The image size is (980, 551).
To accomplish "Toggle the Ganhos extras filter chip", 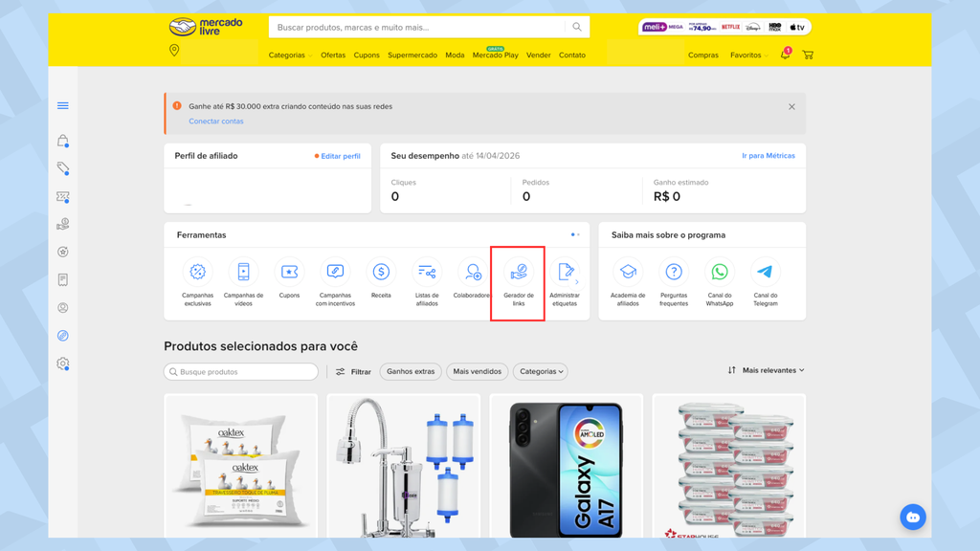I will (x=410, y=371).
